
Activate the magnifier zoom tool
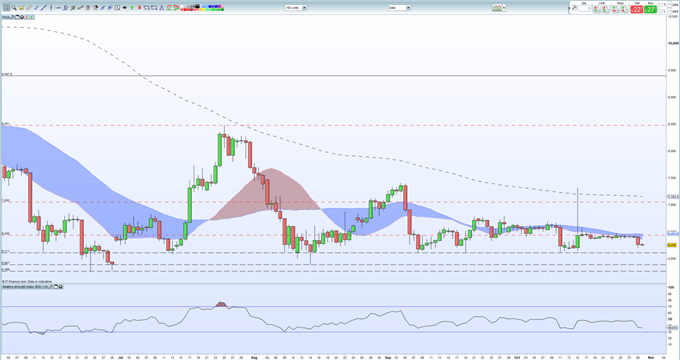pos(14,8)
